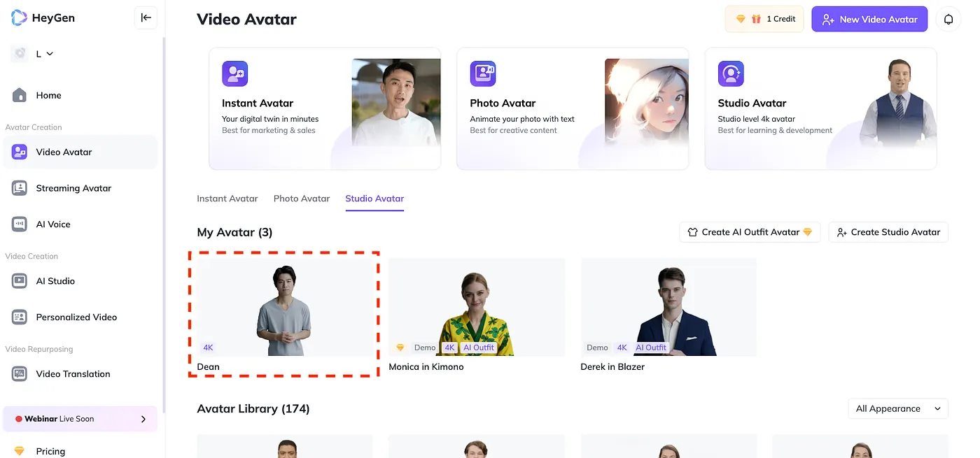The image size is (980, 458).
Task: Click the Studio Avatar card icon
Action: pos(731,73)
